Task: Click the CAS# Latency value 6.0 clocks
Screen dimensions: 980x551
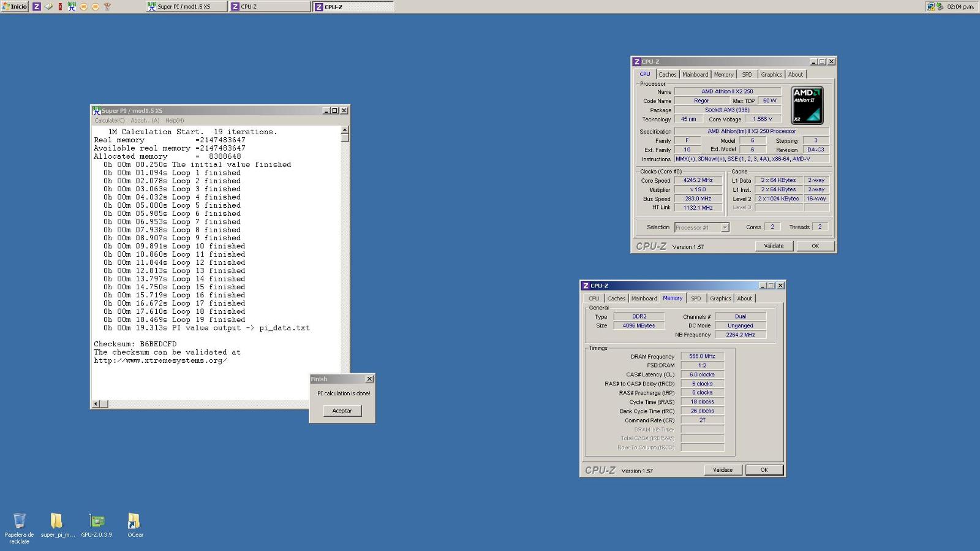Action: click(702, 374)
